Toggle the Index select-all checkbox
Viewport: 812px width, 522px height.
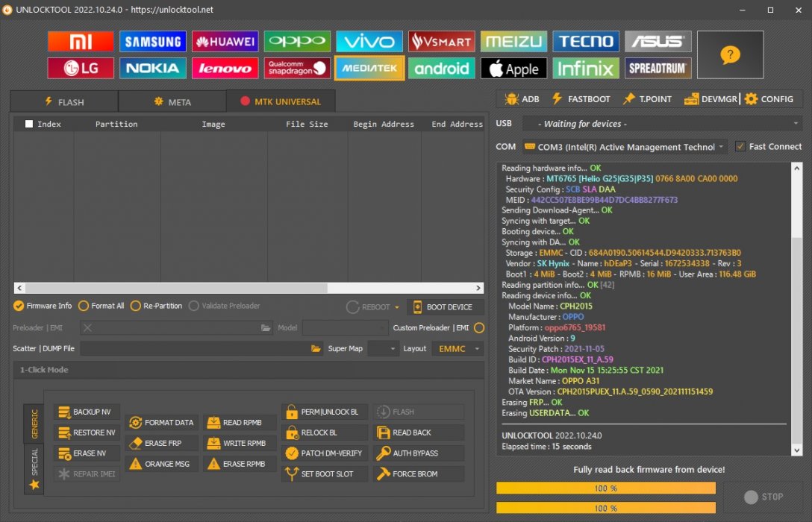coord(29,125)
